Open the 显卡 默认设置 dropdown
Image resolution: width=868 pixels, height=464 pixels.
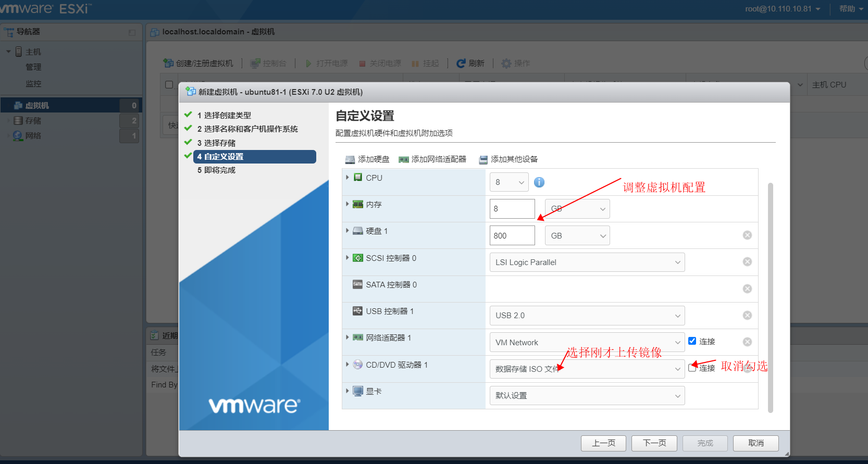pyautogui.click(x=587, y=396)
